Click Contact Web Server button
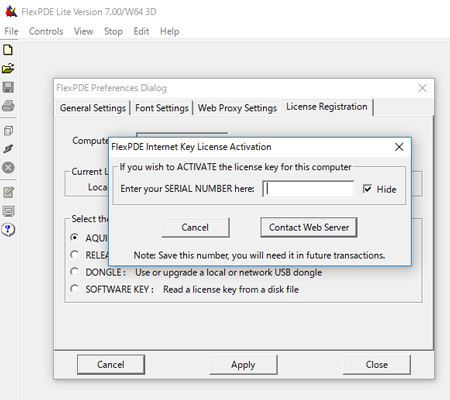450x400 pixels. (x=309, y=227)
